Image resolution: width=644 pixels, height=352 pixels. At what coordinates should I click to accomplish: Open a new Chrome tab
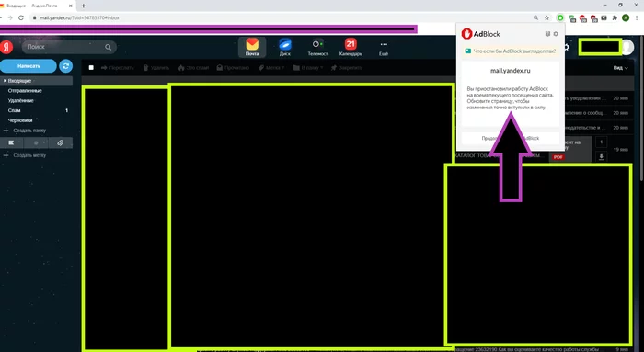pos(84,6)
